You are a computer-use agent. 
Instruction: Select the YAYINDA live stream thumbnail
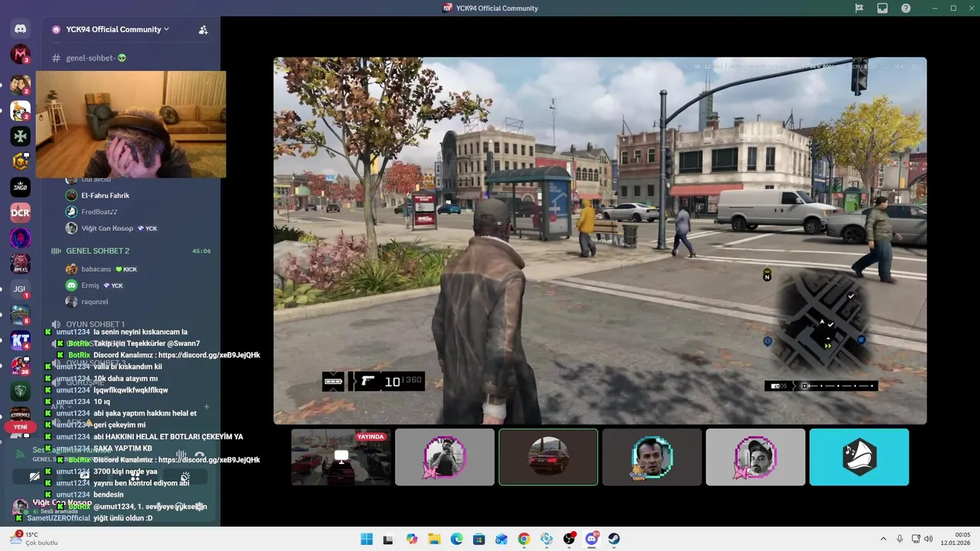[x=341, y=457]
